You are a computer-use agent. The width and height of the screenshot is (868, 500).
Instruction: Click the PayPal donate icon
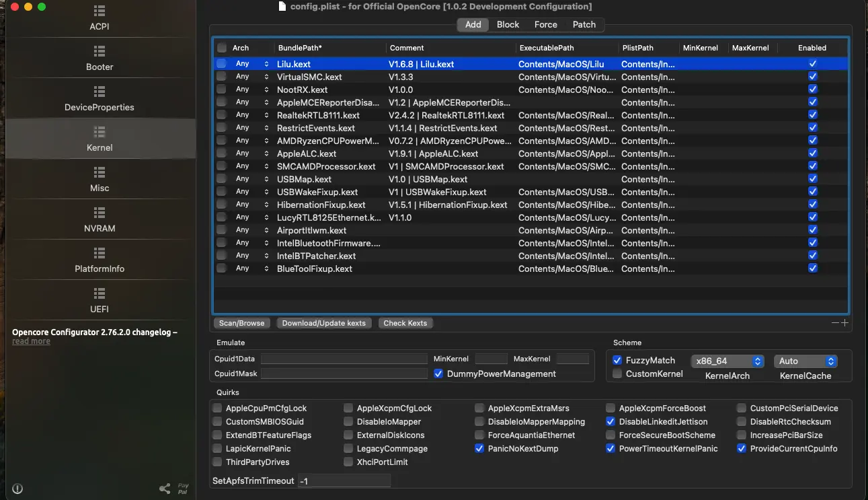point(183,489)
